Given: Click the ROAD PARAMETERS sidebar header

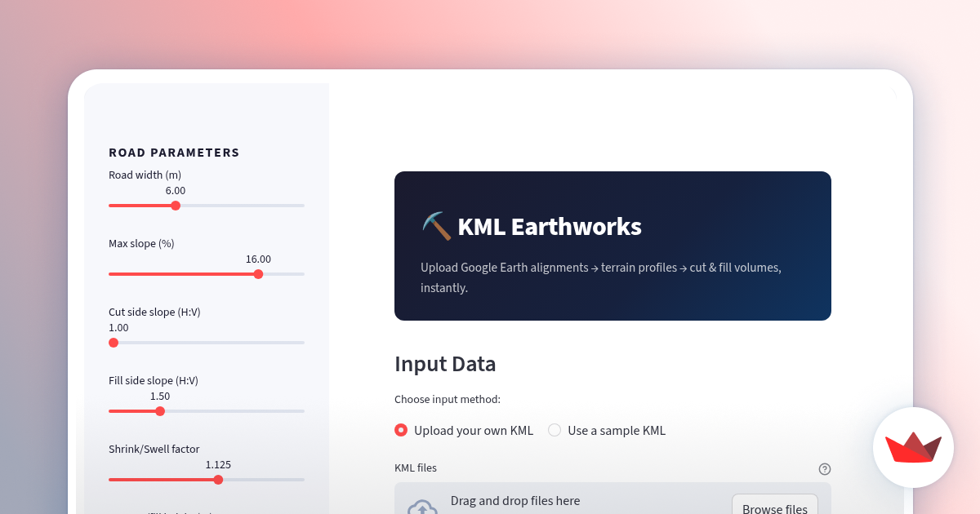Looking at the screenshot, I should [174, 153].
